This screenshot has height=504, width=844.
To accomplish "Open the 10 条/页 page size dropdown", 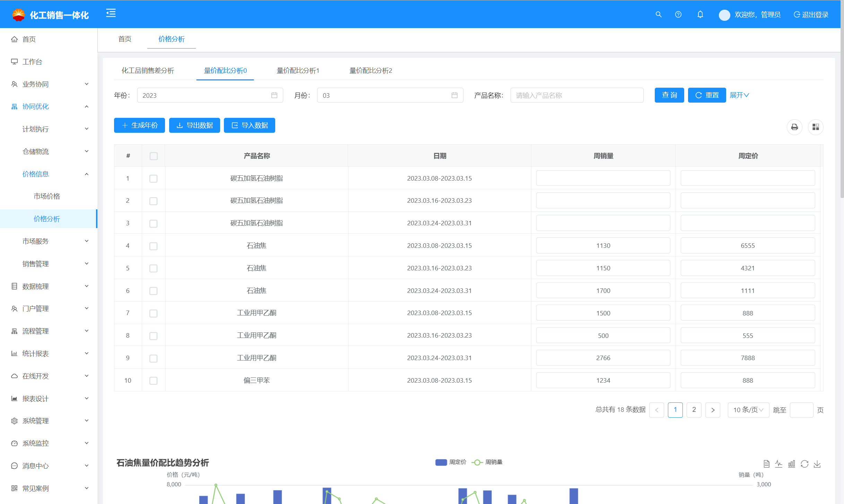I will coord(748,410).
